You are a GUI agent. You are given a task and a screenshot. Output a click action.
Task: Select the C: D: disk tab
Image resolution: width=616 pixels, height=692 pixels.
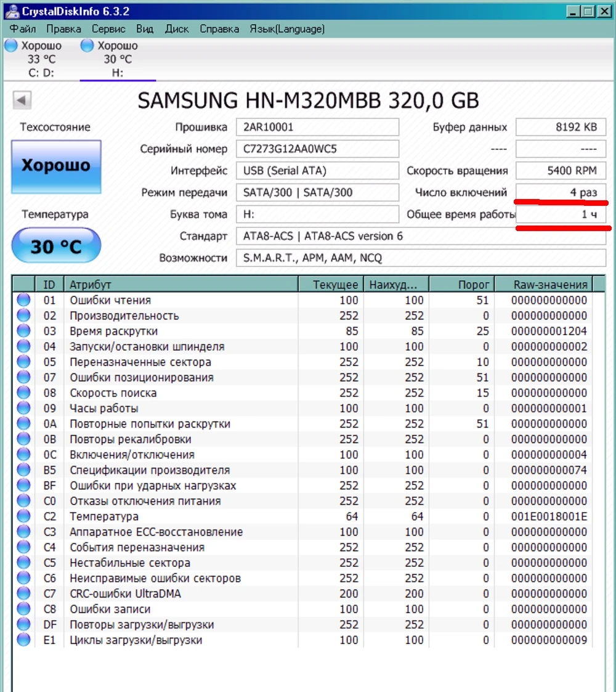pos(41,59)
